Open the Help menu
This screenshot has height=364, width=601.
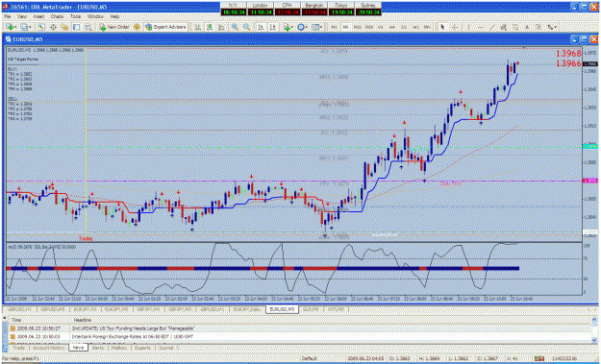[x=114, y=17]
